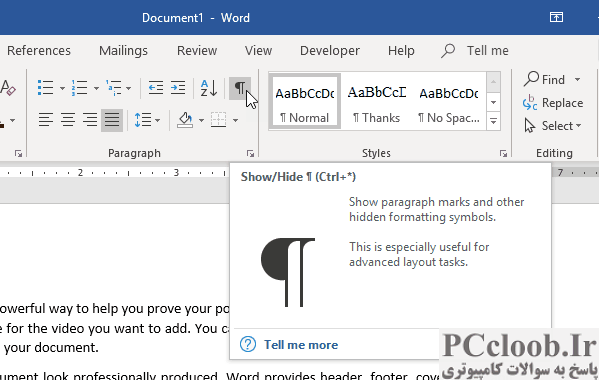Open the Select dropdown menu

[553, 126]
